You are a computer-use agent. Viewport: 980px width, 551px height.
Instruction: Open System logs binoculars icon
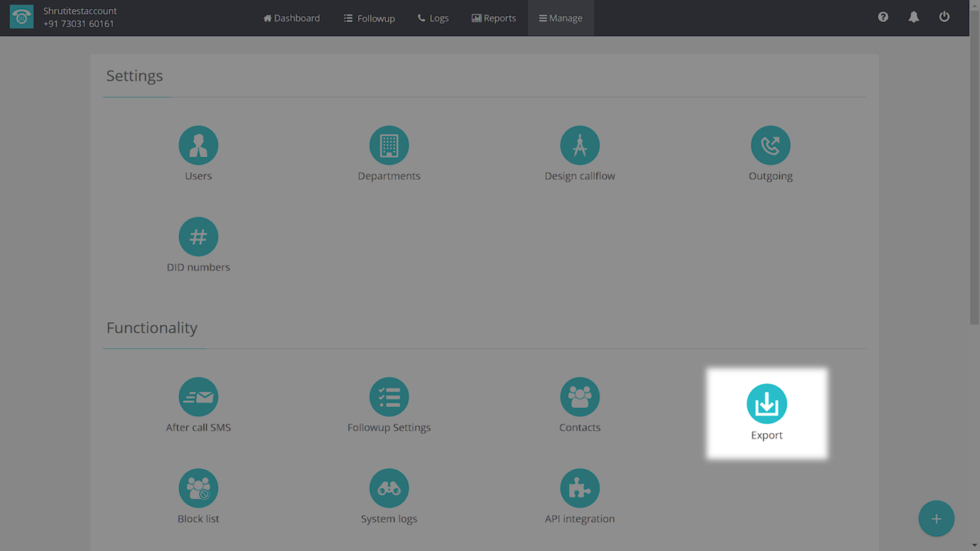[x=389, y=488]
